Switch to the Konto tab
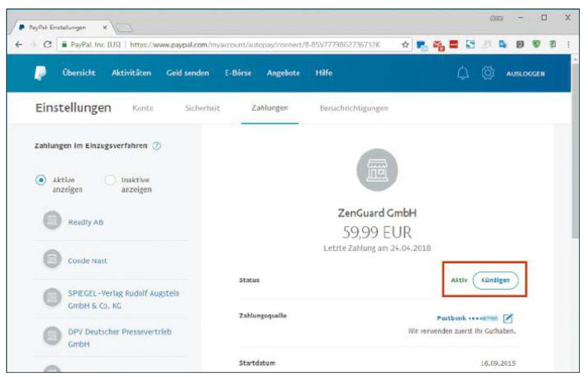Image resolution: width=588 pixels, height=377 pixels. pyautogui.click(x=142, y=108)
